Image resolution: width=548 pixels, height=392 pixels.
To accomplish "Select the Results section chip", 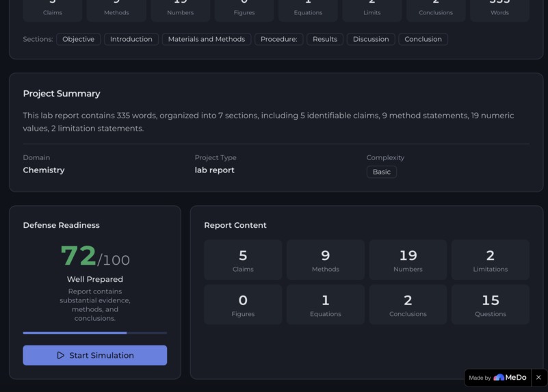I will 325,39.
